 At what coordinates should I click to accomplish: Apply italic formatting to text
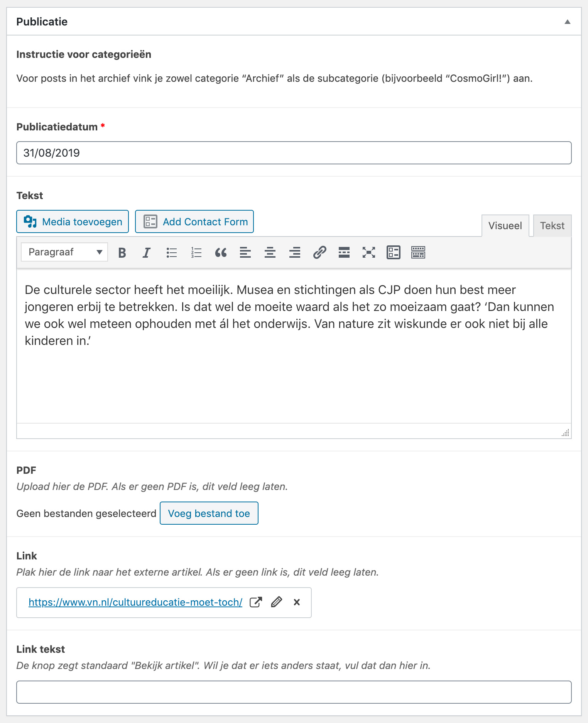tap(147, 253)
